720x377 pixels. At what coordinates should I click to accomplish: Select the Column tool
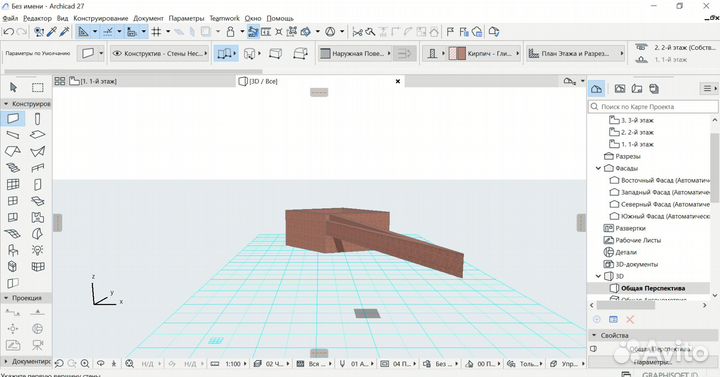coord(38,119)
